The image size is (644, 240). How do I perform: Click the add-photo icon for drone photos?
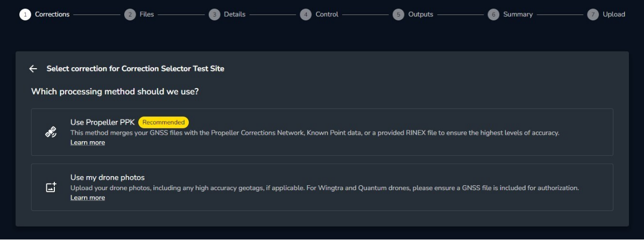[x=51, y=187]
